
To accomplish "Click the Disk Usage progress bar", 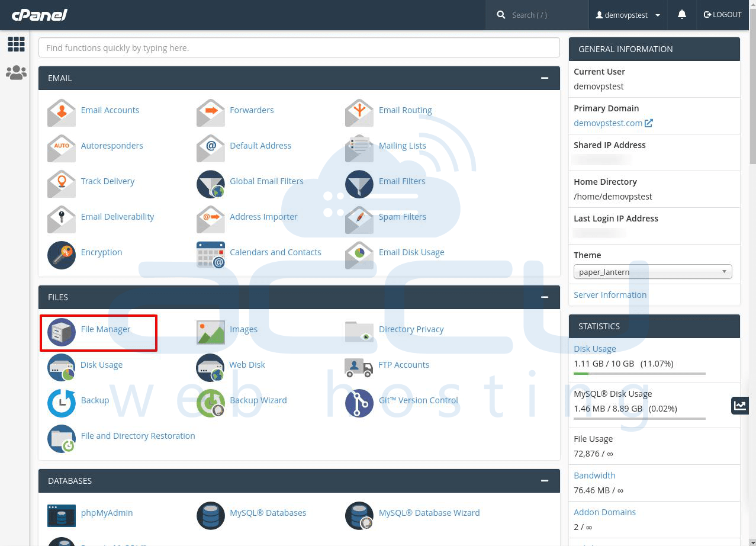I will click(x=639, y=374).
